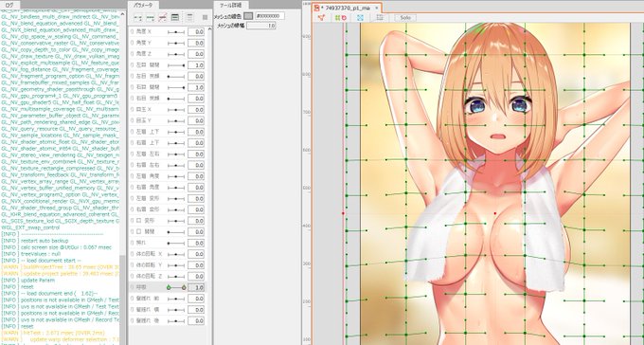Toggle the lock marker on 角度 Y row
Viewport: 644px width, 345px height.
[x=132, y=43]
